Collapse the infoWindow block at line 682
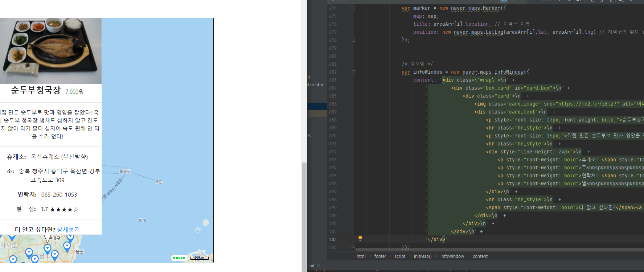Screen dimensions: 644x272 click(353, 72)
